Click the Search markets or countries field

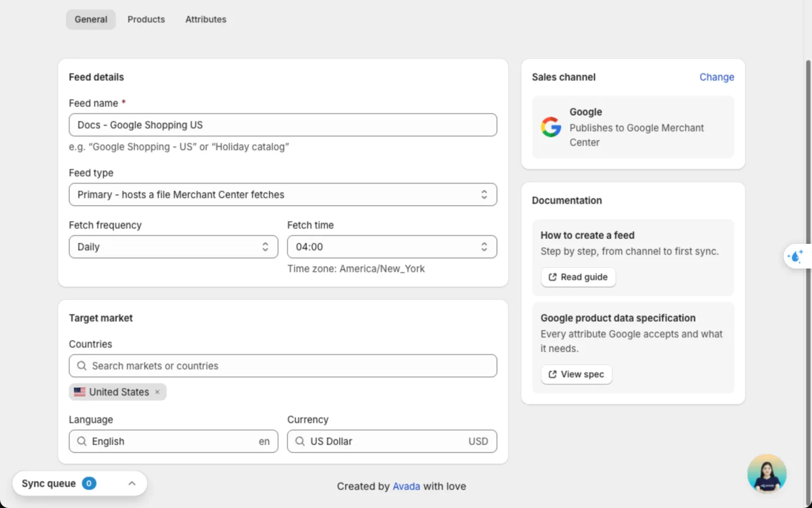coord(283,366)
